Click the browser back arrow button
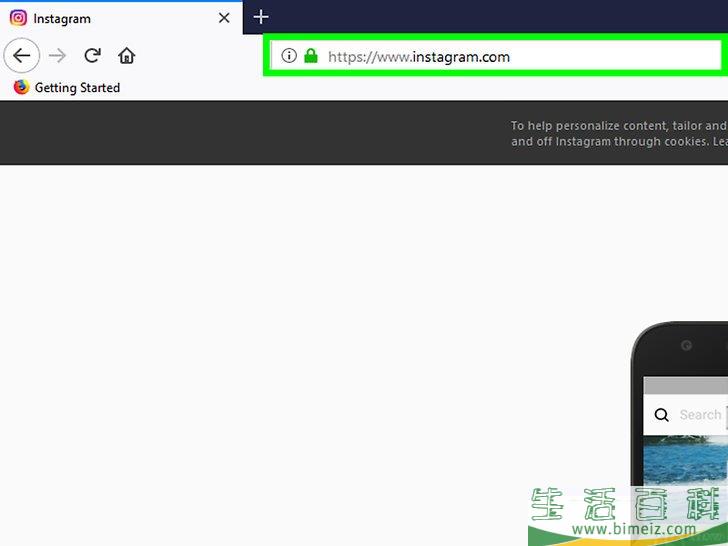Viewport: 728px width, 546px height. point(21,56)
